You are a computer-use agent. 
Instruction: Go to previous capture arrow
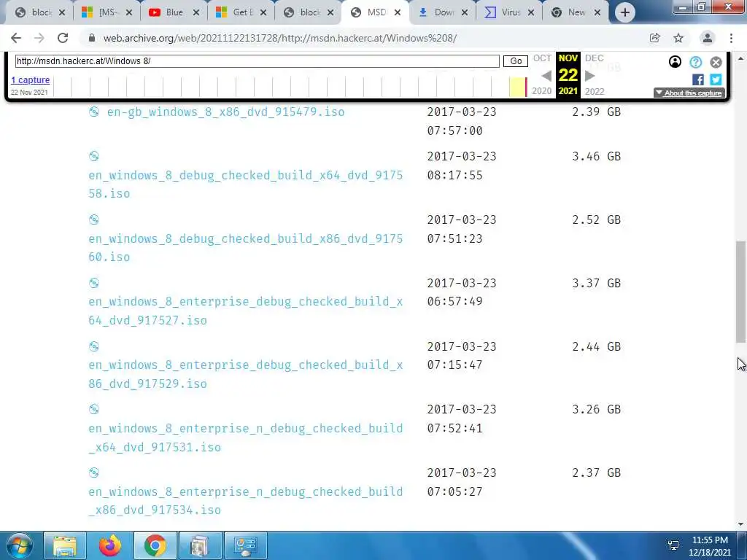pos(546,76)
